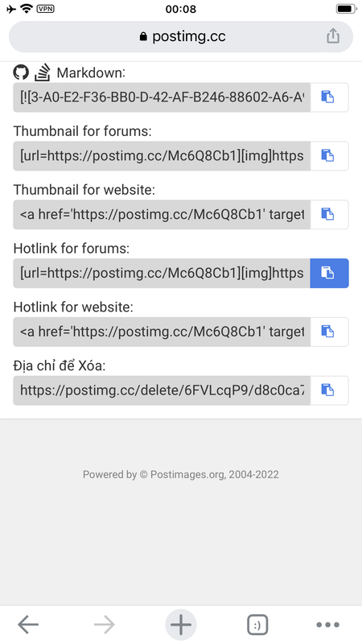Image resolution: width=362 pixels, height=644 pixels.
Task: Open the browser's three-dot menu
Action: pos(328,625)
